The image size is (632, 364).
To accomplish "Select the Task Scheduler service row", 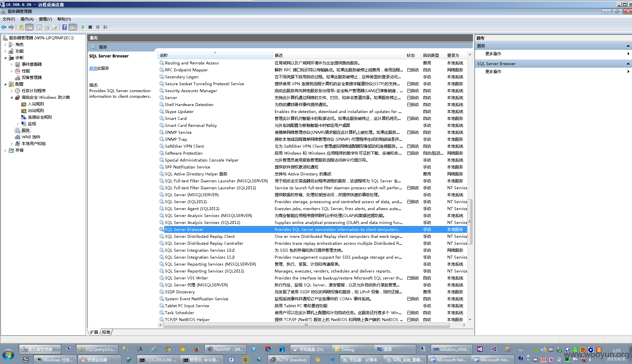I will (x=313, y=313).
